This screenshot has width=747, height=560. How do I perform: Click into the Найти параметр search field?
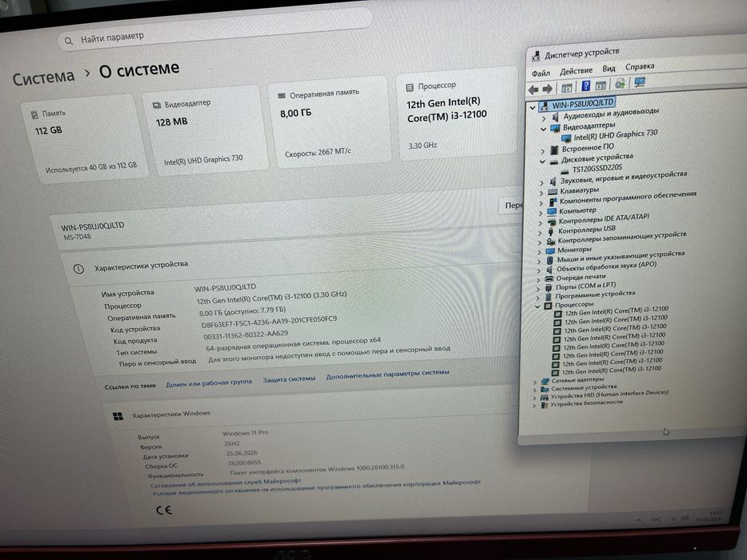point(215,30)
